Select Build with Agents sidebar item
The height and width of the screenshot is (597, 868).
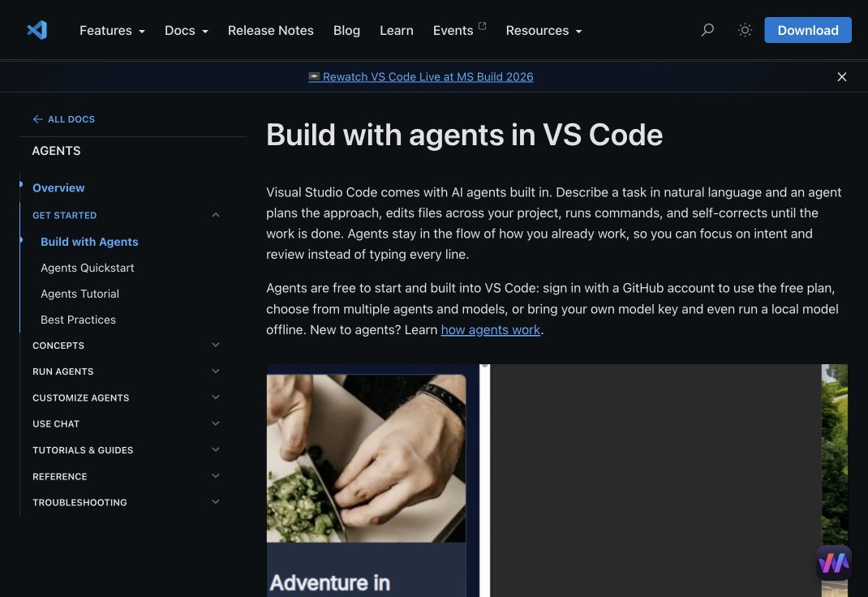(x=89, y=242)
